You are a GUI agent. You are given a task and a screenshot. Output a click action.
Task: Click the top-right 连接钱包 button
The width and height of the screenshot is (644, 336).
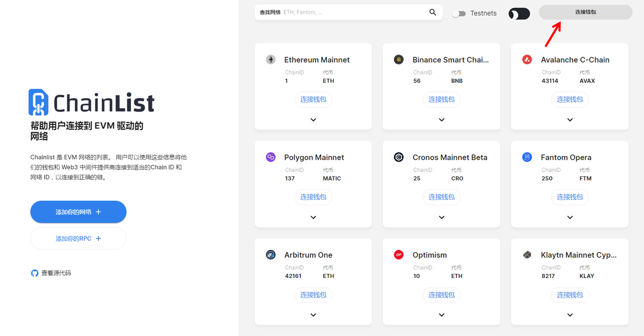[586, 12]
